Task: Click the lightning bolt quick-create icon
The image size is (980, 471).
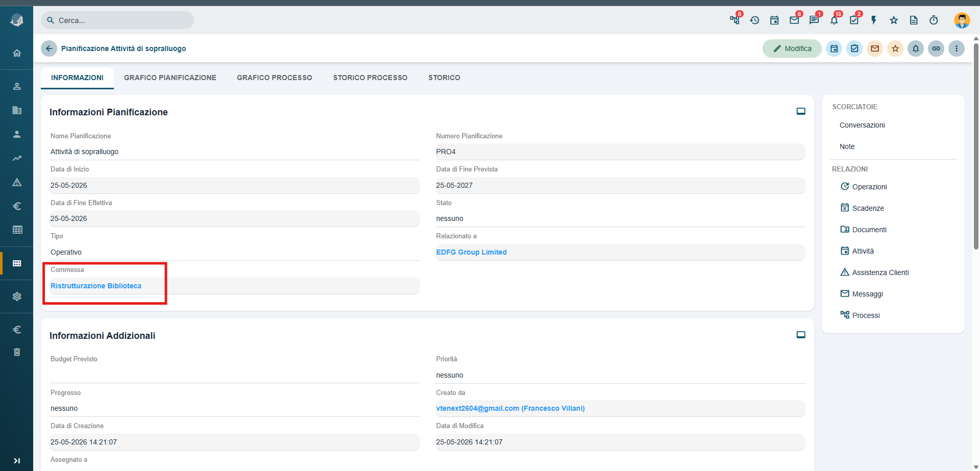Action: (x=874, y=20)
